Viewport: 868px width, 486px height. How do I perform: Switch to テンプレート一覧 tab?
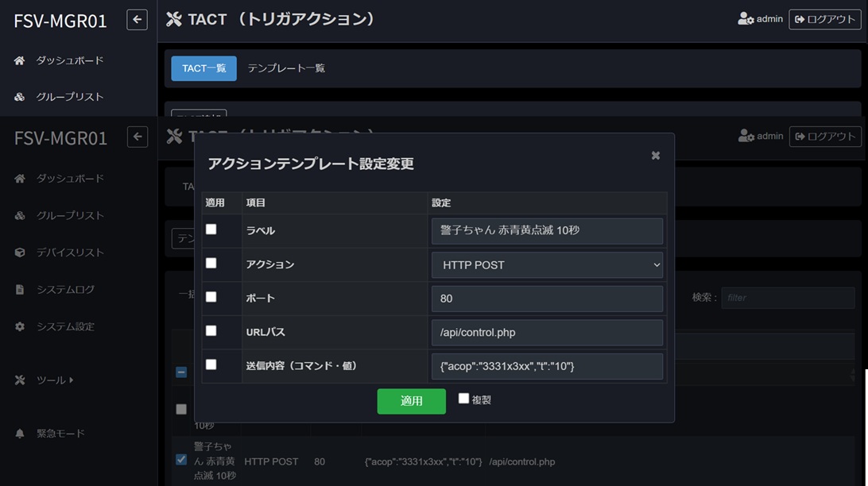286,68
